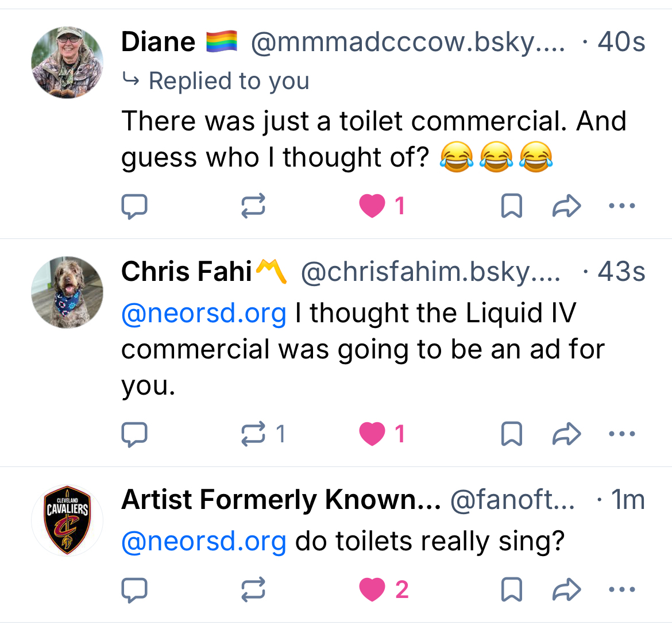Viewport: 672px width, 625px height.
Task: Open @neorsd.org mention in Chris Fahi's post
Action: coord(204,314)
